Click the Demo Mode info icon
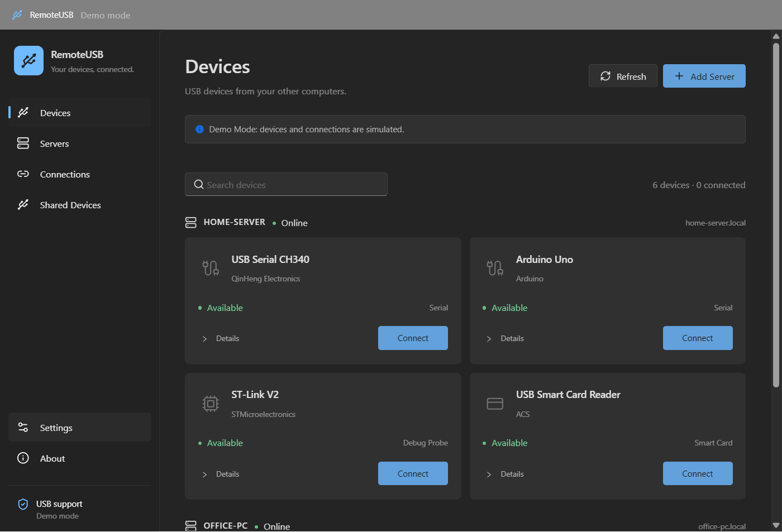 (199, 130)
